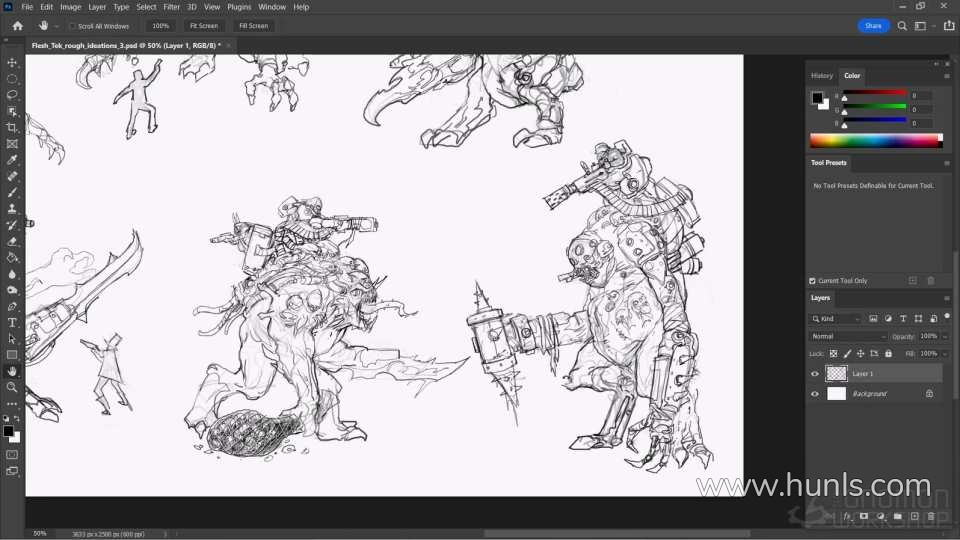This screenshot has width=960, height=540.
Task: Select the Move tool
Action: click(12, 62)
